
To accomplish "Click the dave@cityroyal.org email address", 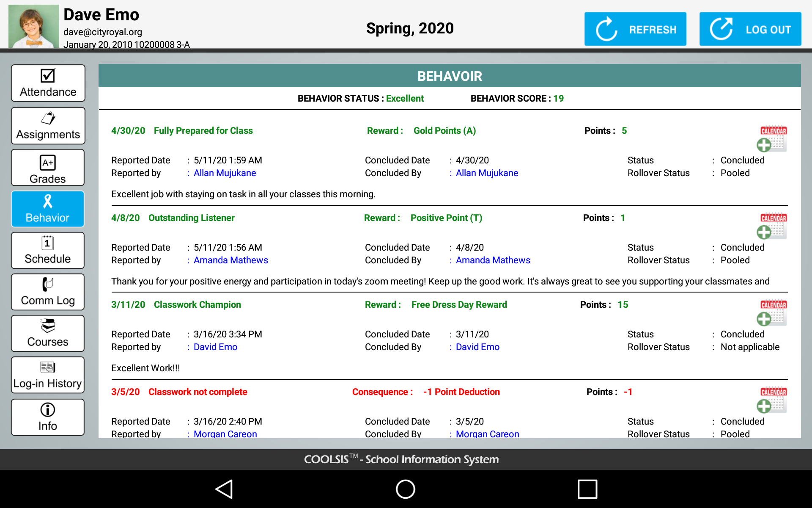I will tap(103, 32).
